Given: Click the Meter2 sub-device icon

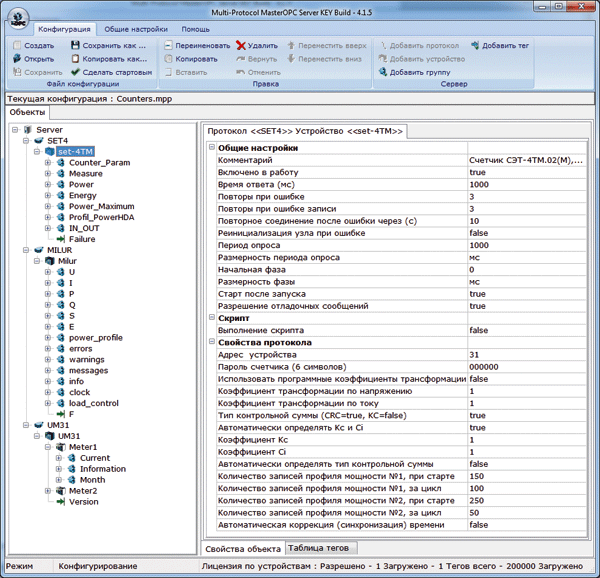Looking at the screenshot, I should coord(60,491).
